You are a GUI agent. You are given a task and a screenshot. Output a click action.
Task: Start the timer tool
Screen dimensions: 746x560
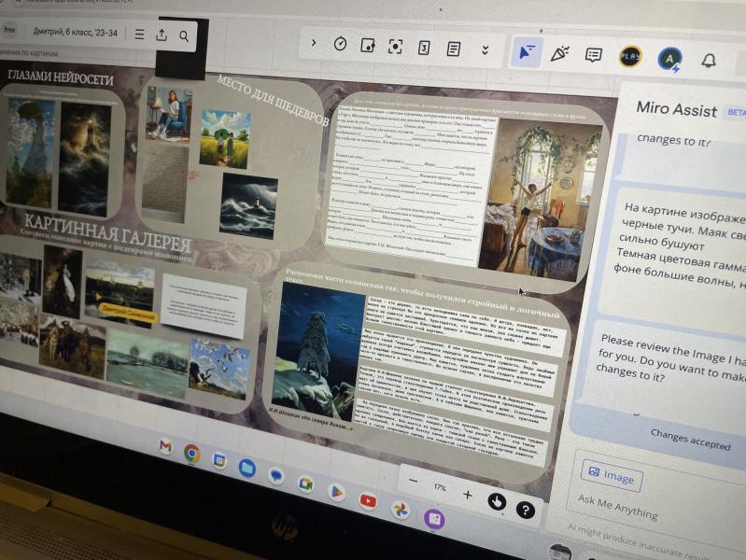[340, 44]
